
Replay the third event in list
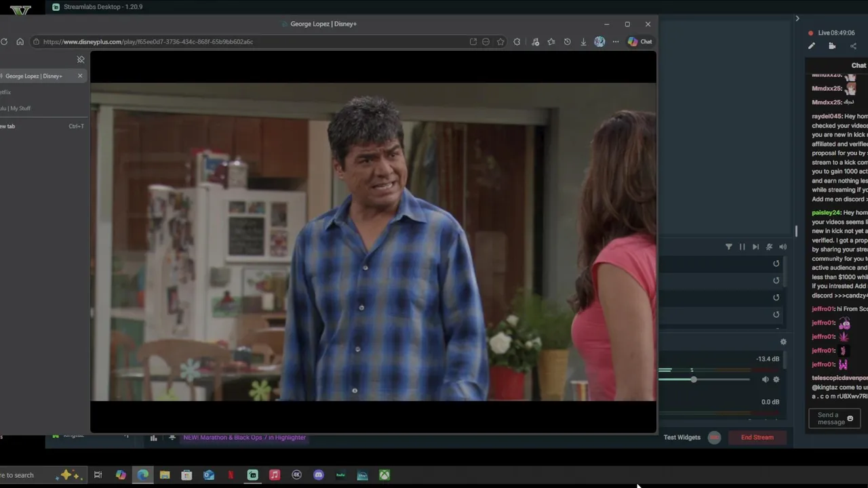coord(776,298)
